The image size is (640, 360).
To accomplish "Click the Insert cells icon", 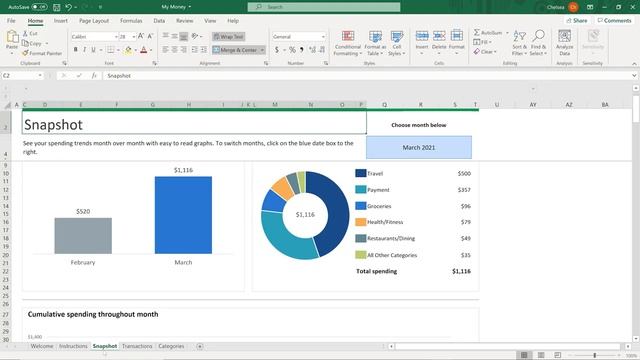I will click(422, 36).
